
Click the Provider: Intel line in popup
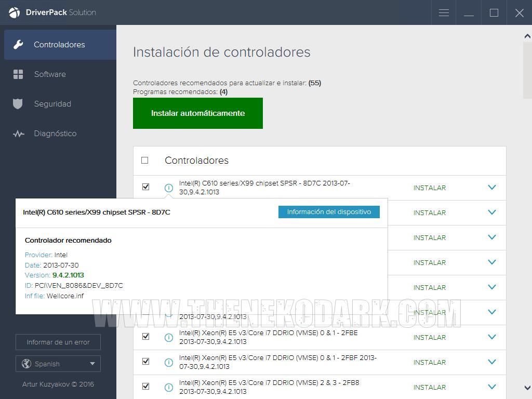tap(46, 255)
